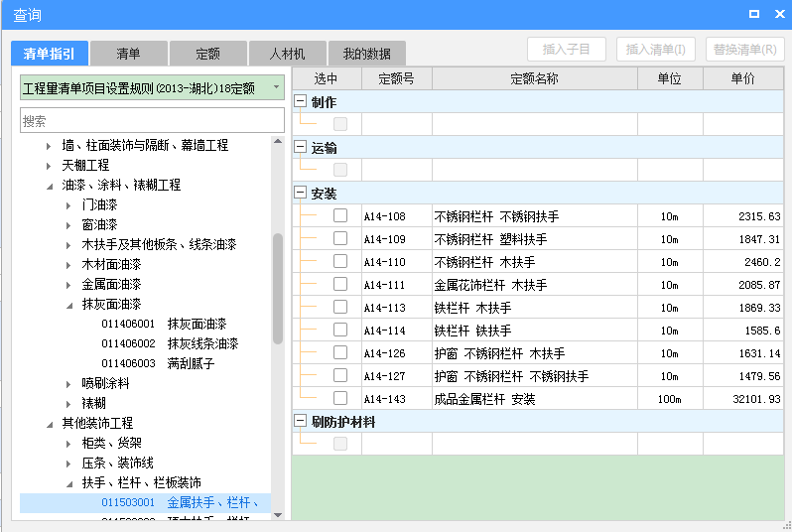Collapse the 扶手、栏杆、栏板装饰 node

[69, 484]
